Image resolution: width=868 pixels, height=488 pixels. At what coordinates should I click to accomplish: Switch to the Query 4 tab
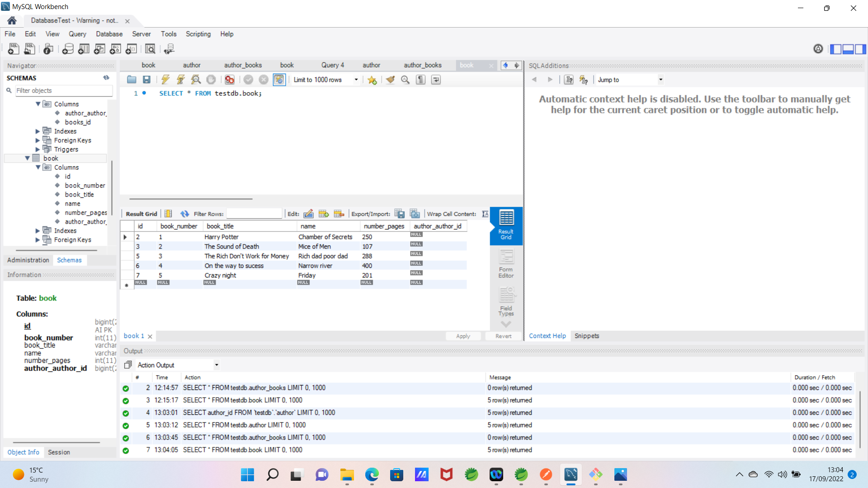tap(332, 65)
